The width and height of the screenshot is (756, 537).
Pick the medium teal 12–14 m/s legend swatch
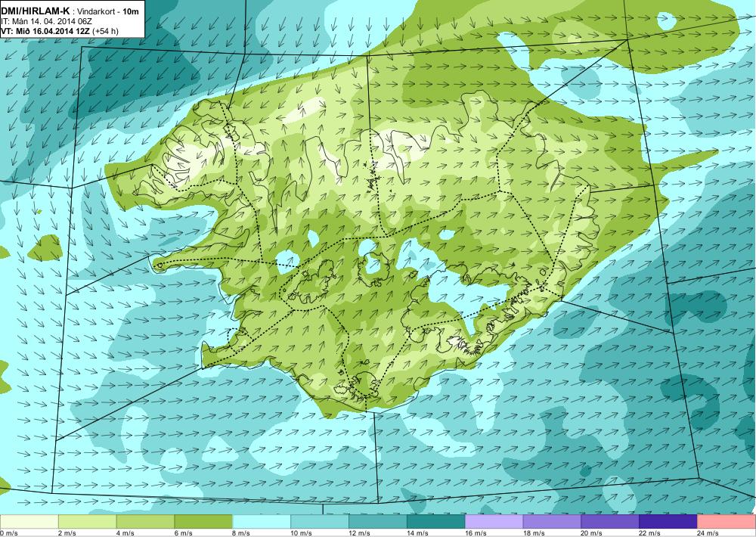pyautogui.click(x=377, y=522)
